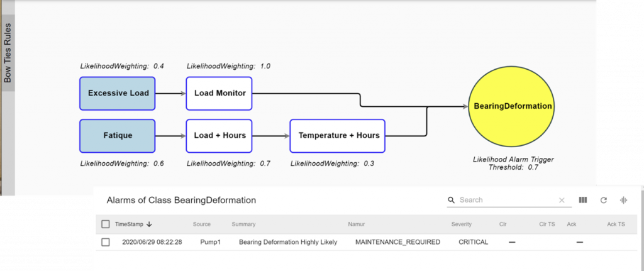Open the column chooser icon
The image size is (644, 271).
(x=583, y=200)
